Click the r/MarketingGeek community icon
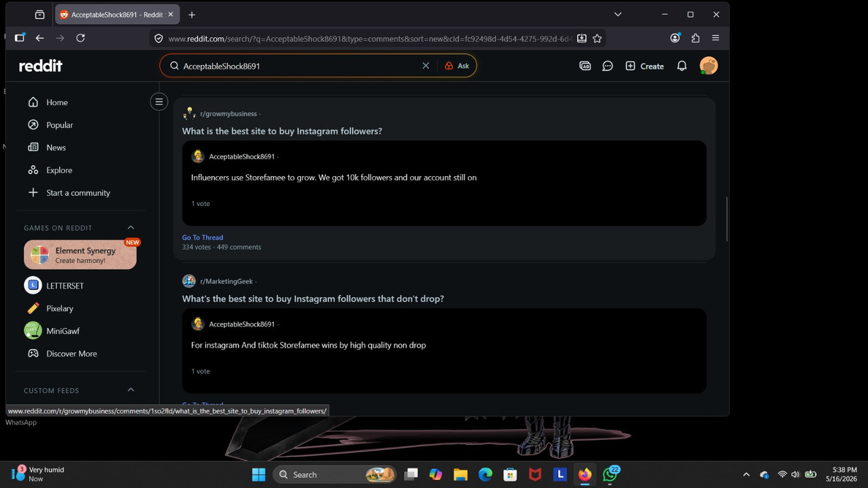The height and width of the screenshot is (488, 868). 189,281
